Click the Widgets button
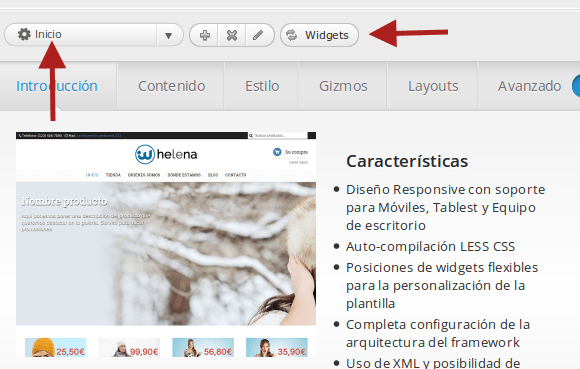Image resolution: width=580 pixels, height=369 pixels. coord(319,35)
